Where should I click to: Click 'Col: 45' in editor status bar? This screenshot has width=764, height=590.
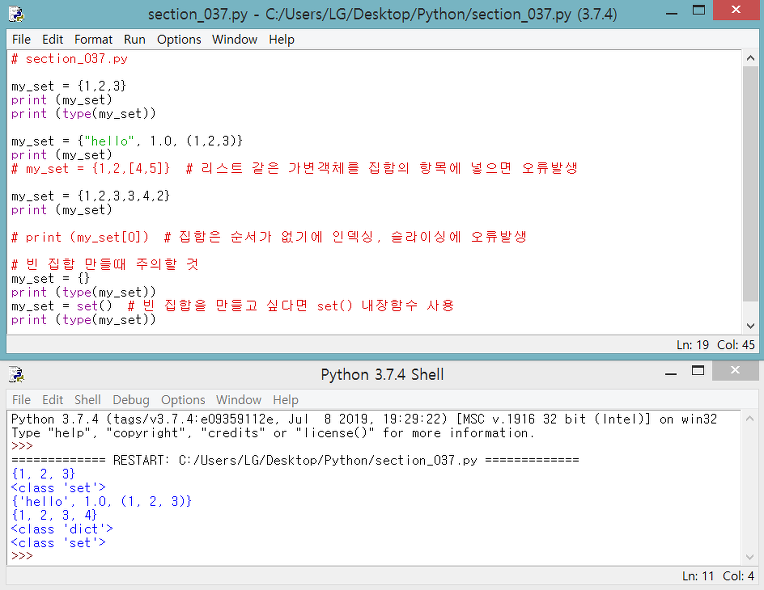[736, 344]
